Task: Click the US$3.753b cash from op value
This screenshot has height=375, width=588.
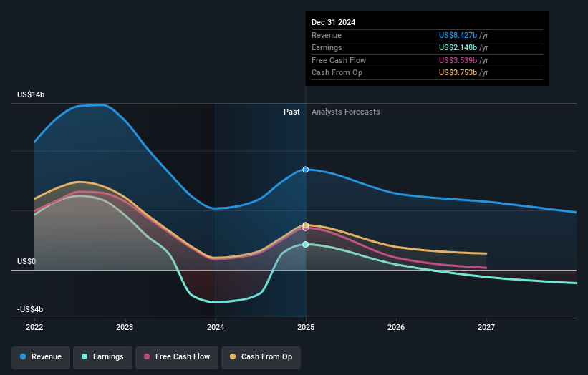Action: click(458, 73)
